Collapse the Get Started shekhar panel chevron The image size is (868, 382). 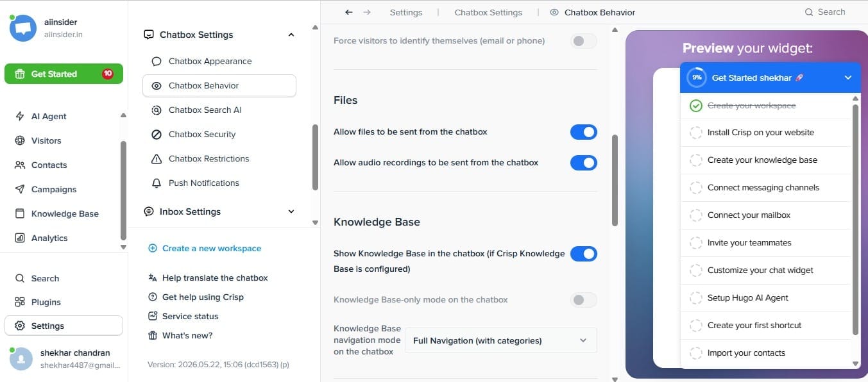click(848, 78)
